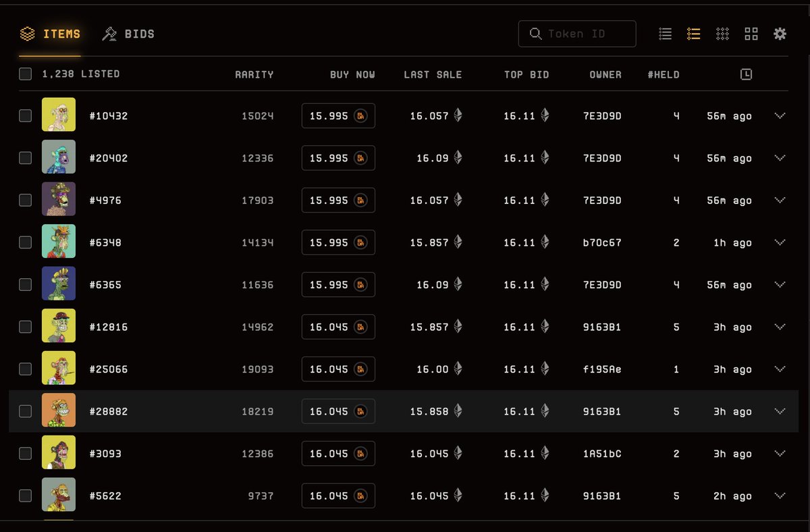Click the highlighted detailed list view icon

point(693,34)
